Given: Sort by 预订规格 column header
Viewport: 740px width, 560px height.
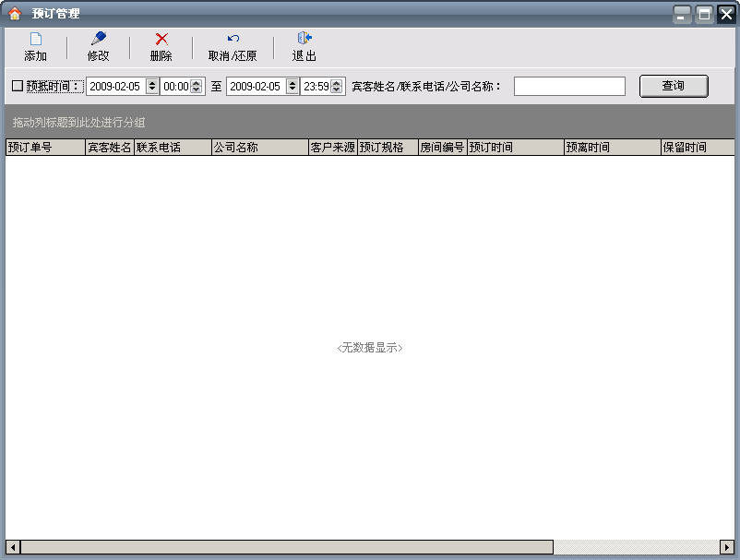Looking at the screenshot, I should (x=388, y=148).
